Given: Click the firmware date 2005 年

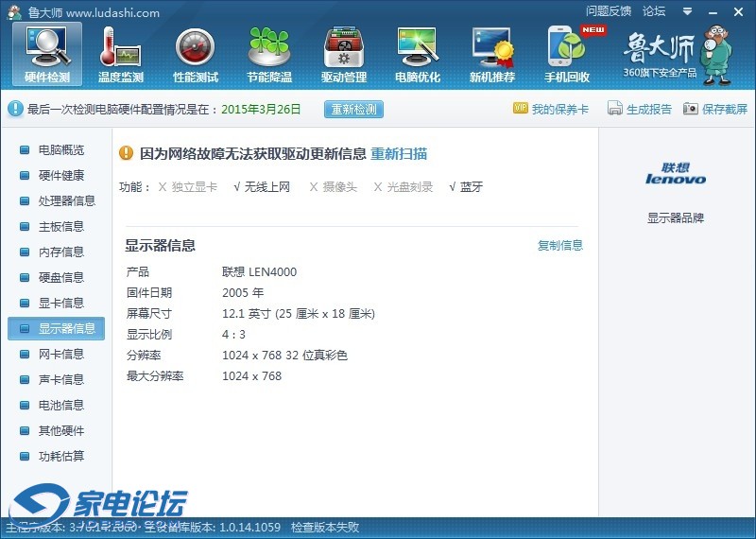Looking at the screenshot, I should point(243,293).
